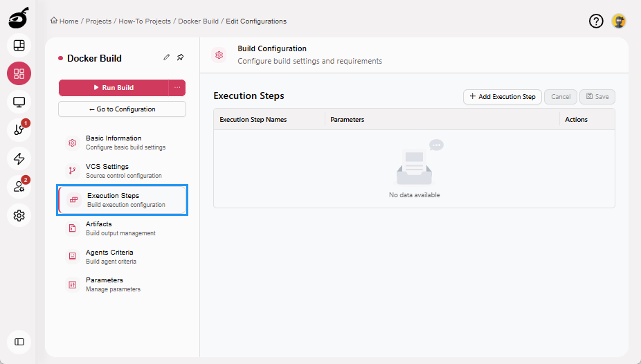Open the dashboard layout sidebar icon
The height and width of the screenshot is (364, 641).
pos(19,46)
